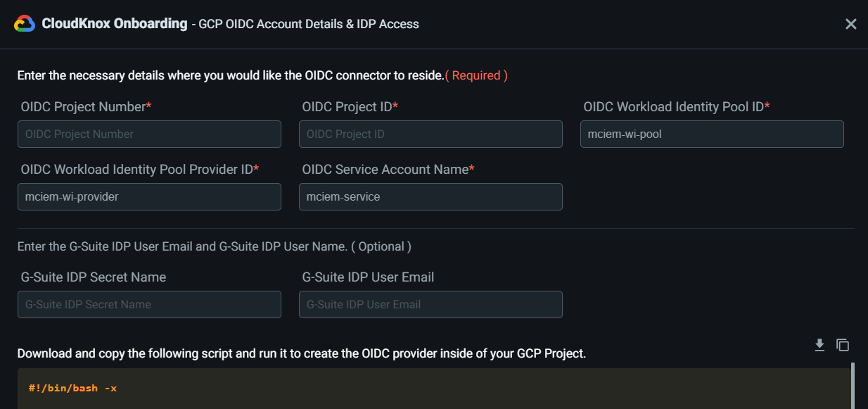868x409 pixels.
Task: Click the G-Suite IDP User Email label
Action: 368,277
